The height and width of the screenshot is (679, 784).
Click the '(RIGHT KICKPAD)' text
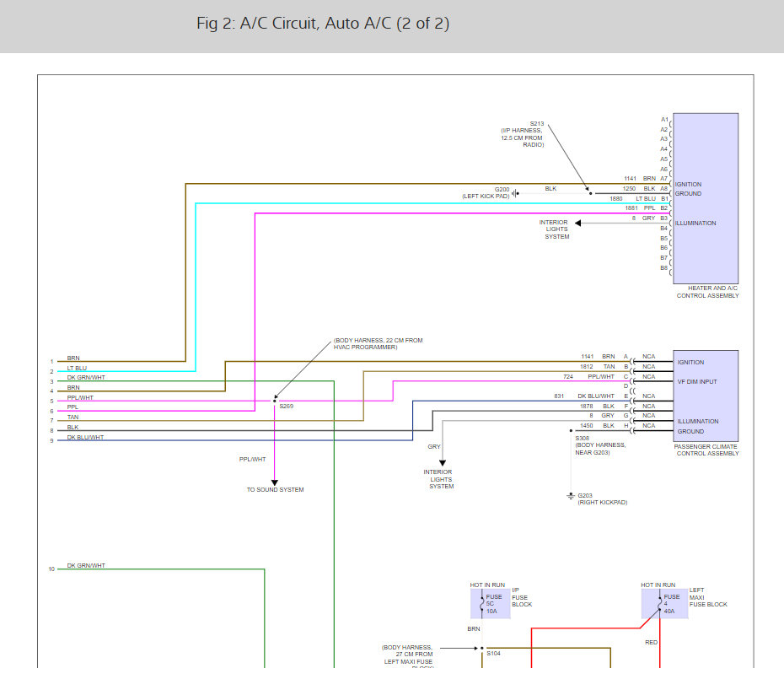[603, 503]
